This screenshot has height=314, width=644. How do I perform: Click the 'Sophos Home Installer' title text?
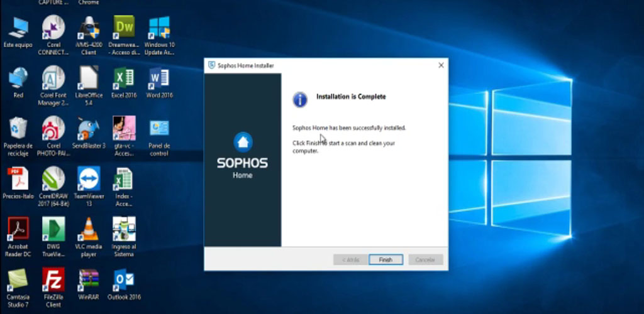click(246, 65)
